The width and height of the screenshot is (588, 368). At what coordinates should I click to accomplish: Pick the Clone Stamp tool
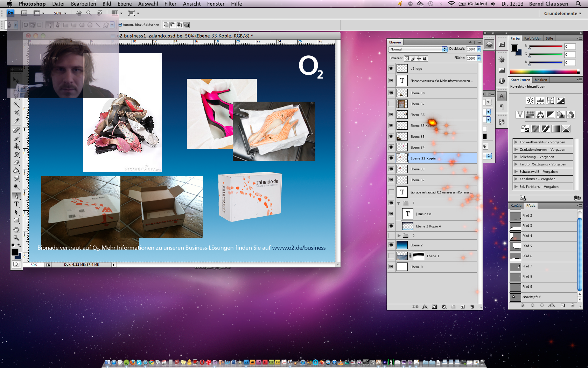click(x=16, y=146)
